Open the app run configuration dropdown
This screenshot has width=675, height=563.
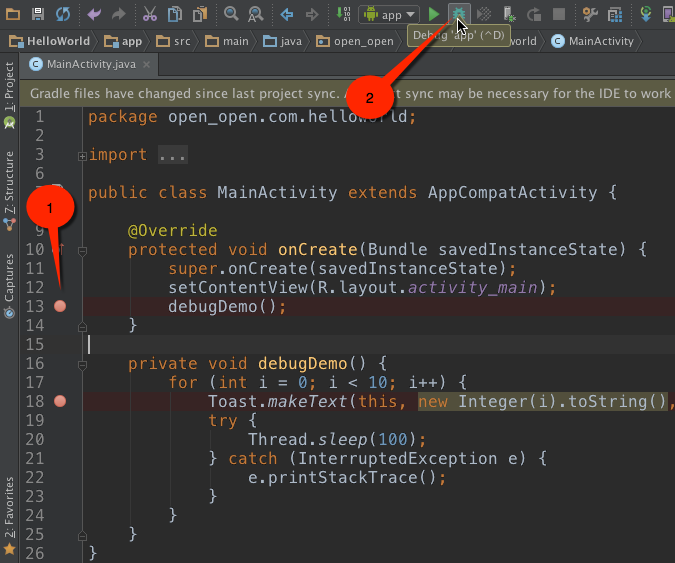389,14
